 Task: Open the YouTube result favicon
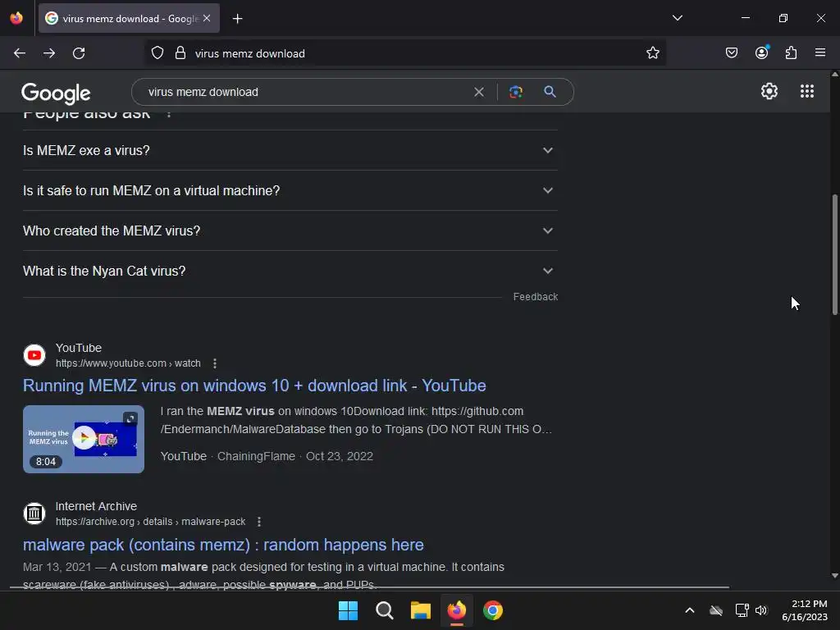point(34,355)
